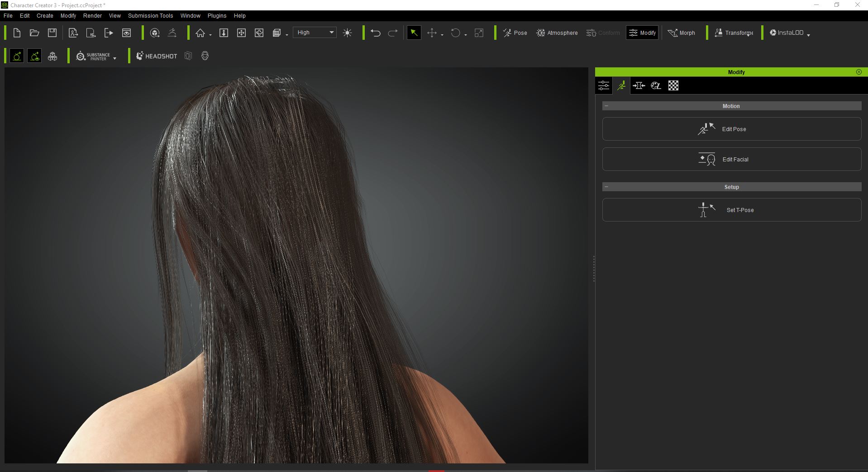This screenshot has width=868, height=472.
Task: Switch to the Modify material palette tab
Action: (656, 85)
